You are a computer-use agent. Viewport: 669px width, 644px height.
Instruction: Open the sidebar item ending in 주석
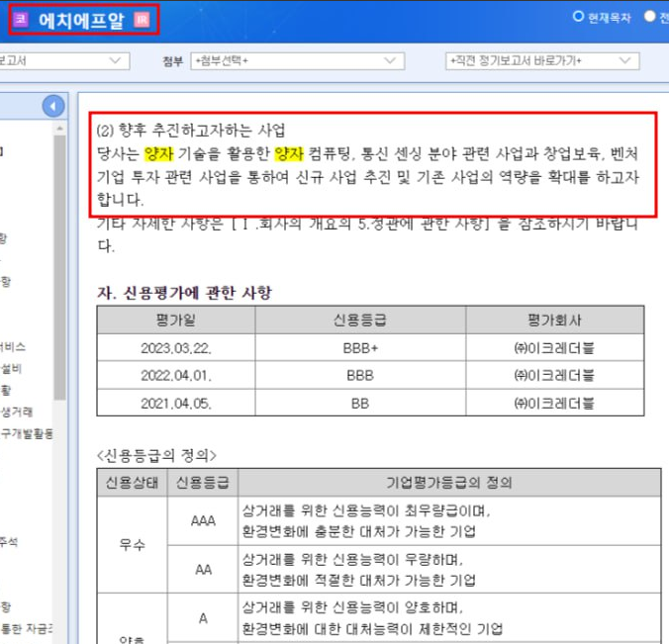9,542
